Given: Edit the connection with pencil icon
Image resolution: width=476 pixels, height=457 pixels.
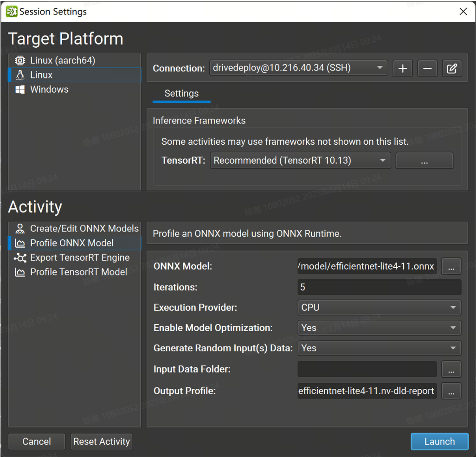Looking at the screenshot, I should pos(452,68).
